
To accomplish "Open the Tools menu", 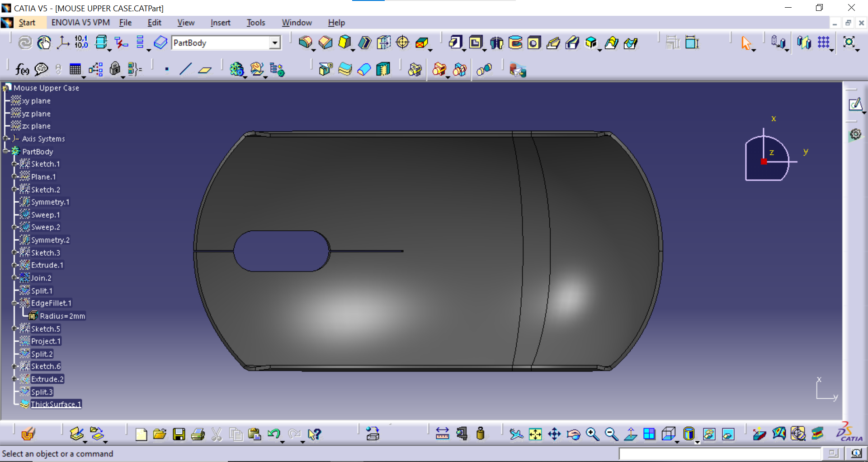I will coord(256,22).
